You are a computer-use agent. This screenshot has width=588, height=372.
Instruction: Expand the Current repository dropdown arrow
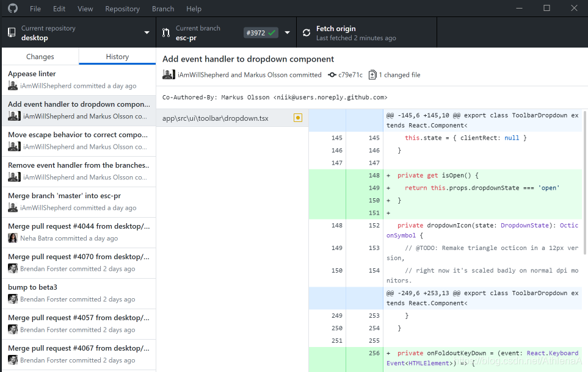[147, 32]
